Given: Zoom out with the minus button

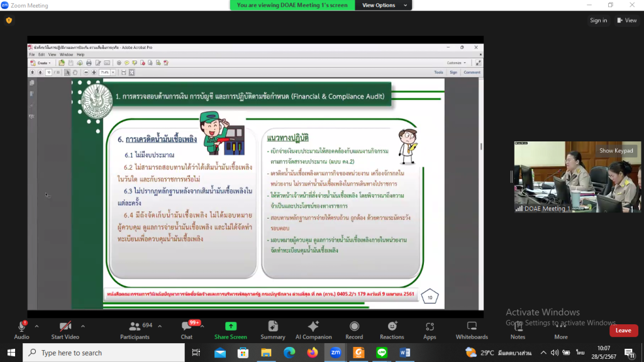Looking at the screenshot, I should pos(86,72).
